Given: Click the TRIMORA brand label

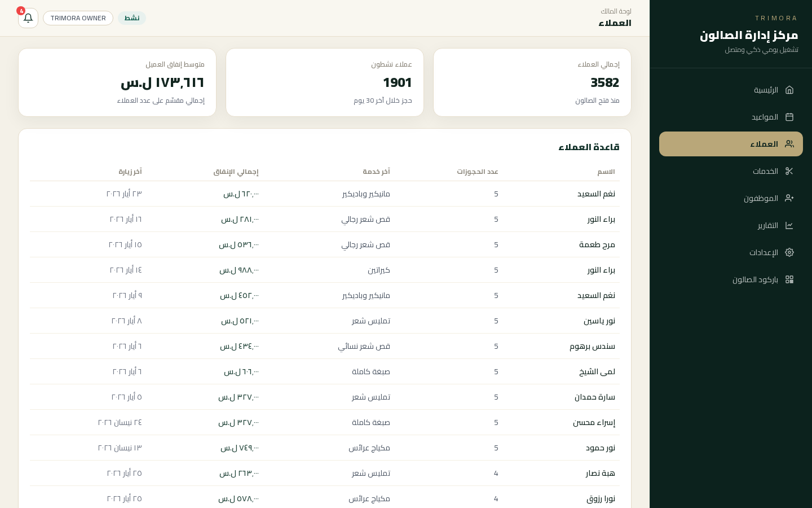Looking at the screenshot, I should click(x=776, y=18).
